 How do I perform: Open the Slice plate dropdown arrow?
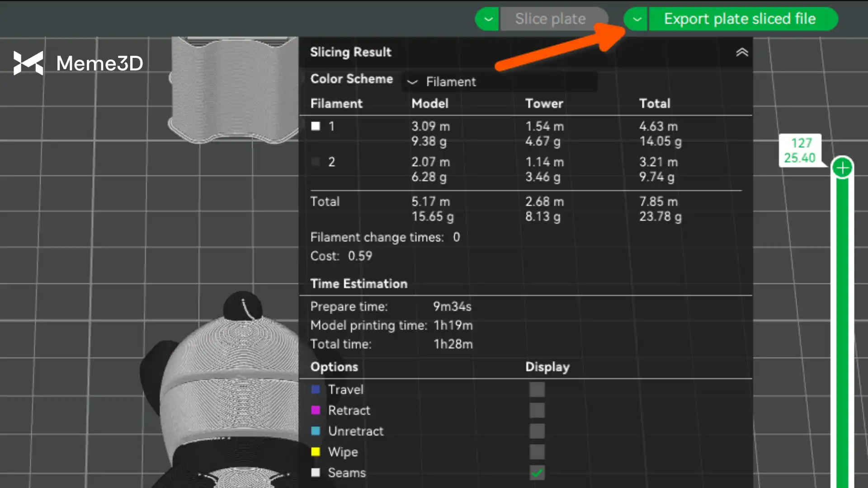coord(488,19)
